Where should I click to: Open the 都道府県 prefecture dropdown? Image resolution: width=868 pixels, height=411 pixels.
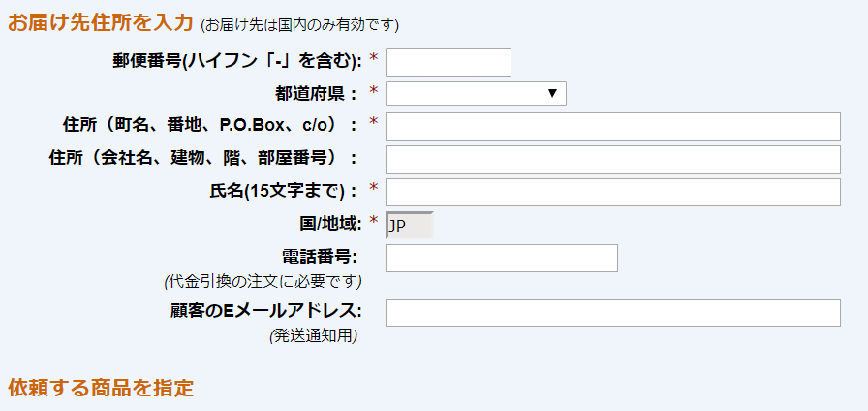click(x=476, y=94)
